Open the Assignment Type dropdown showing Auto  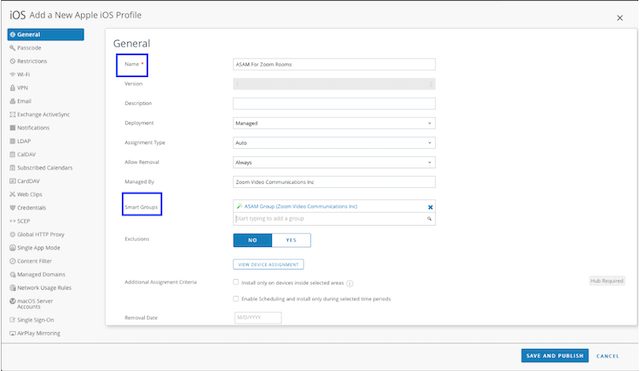334,143
